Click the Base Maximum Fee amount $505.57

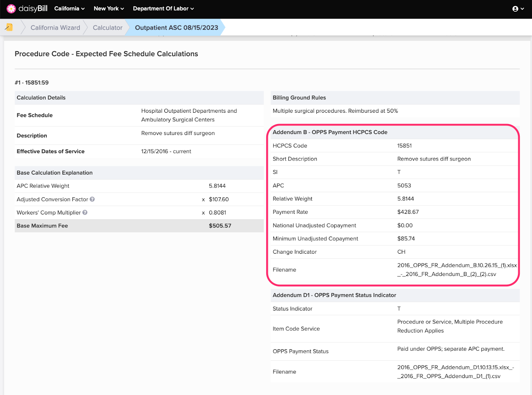click(x=220, y=226)
